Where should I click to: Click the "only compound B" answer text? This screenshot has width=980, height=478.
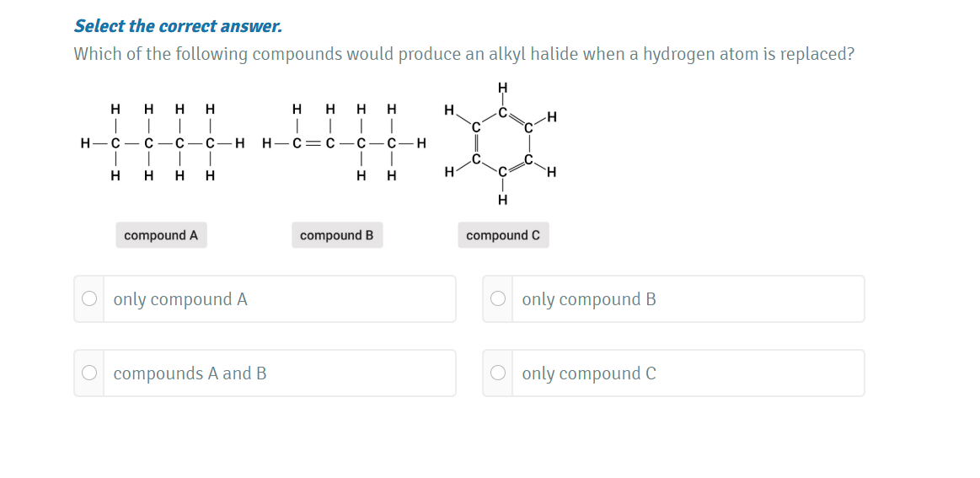click(589, 299)
